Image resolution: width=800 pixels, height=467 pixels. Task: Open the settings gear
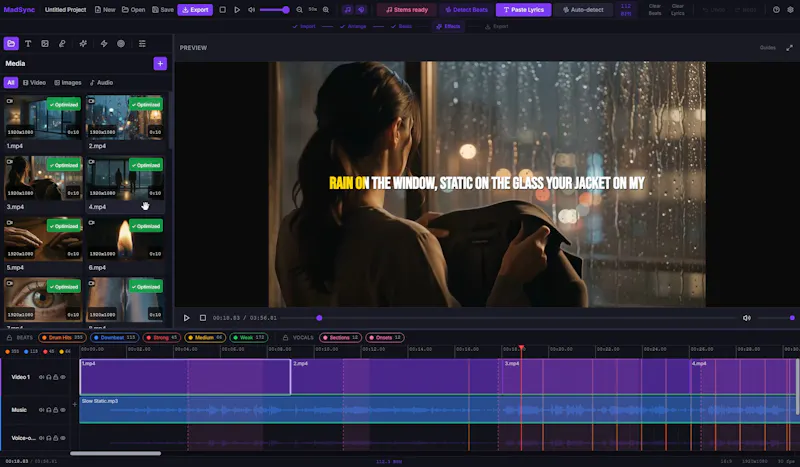pos(791,10)
